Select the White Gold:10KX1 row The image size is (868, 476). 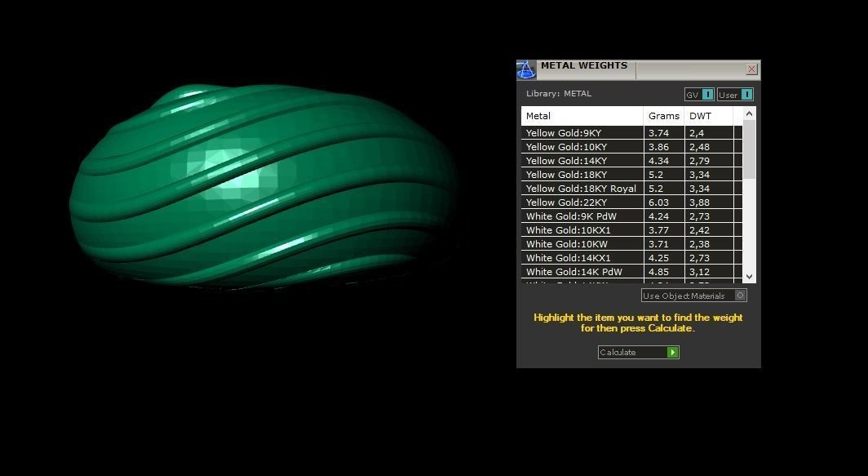[x=631, y=230]
